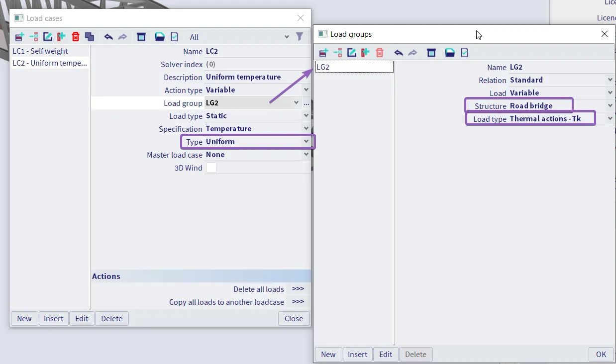Select LG2 in the Load groups list
This screenshot has height=364, width=616.
(x=354, y=67)
